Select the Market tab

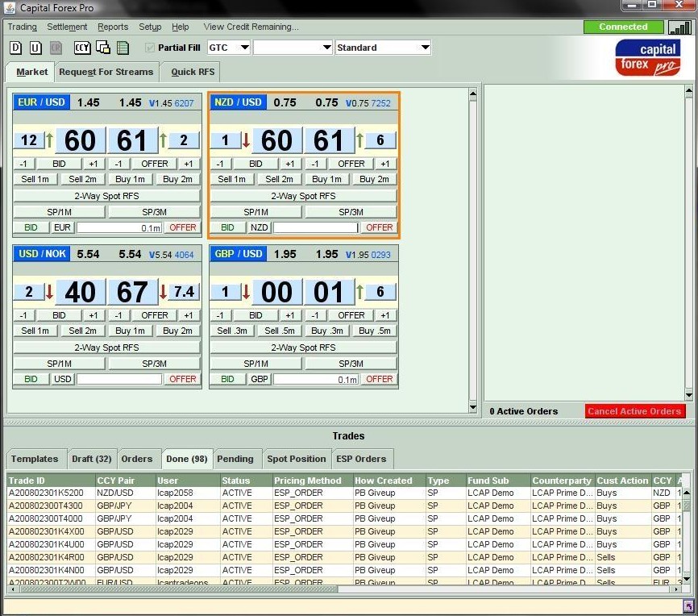31,72
